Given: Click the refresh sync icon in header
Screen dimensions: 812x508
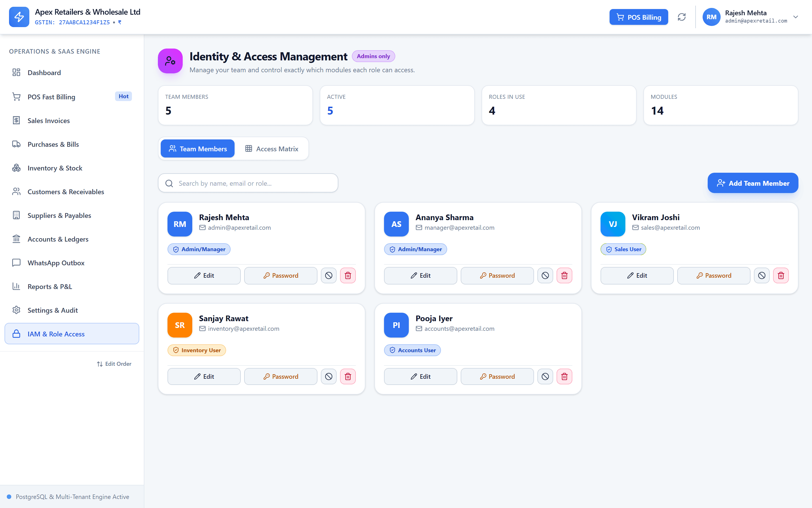Looking at the screenshot, I should [x=681, y=17].
